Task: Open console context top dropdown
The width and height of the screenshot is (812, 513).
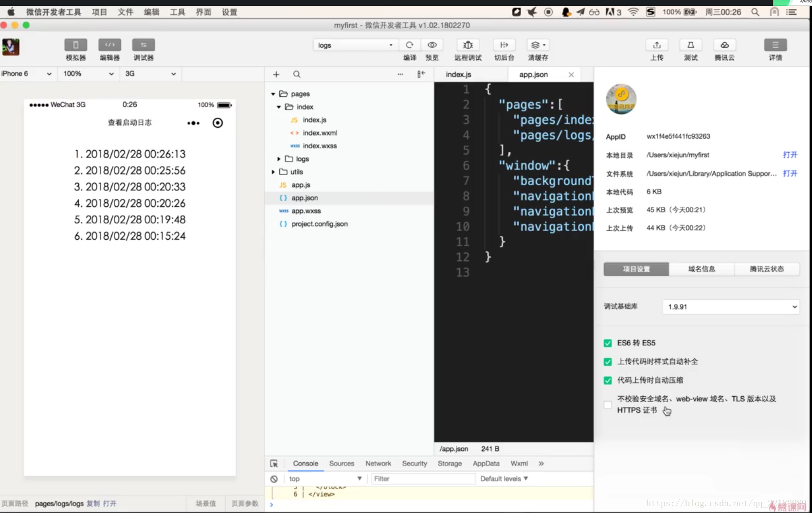Action: tap(325, 479)
